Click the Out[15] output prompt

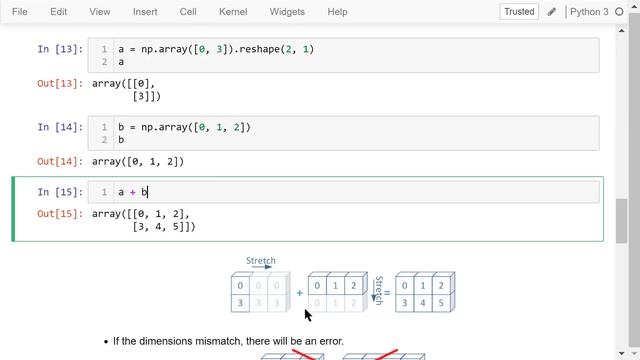[x=60, y=213]
